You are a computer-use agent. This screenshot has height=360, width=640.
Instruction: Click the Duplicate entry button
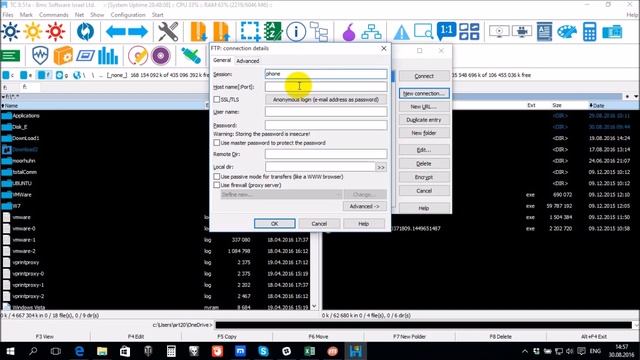click(424, 120)
